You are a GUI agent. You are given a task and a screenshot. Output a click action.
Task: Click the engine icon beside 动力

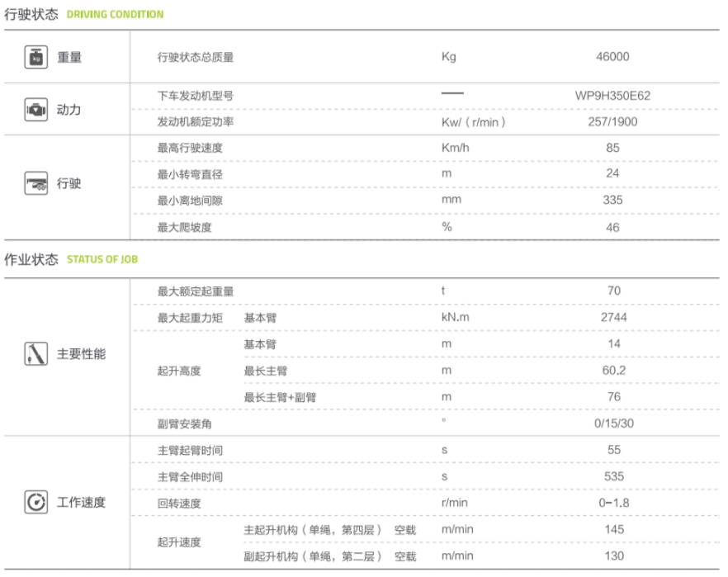(x=35, y=110)
